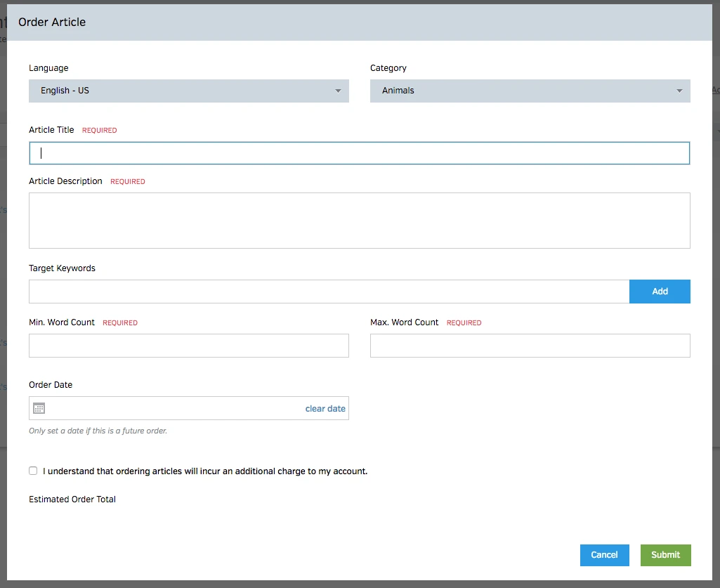The image size is (720, 588).
Task: Click the Article Title field label
Action: [x=51, y=130]
